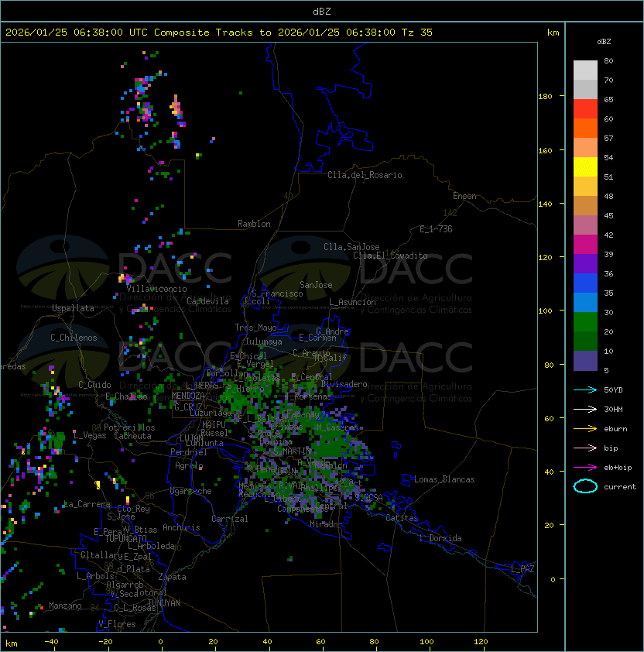Click the Capdevila map label
The image size is (644, 652).
tap(207, 301)
